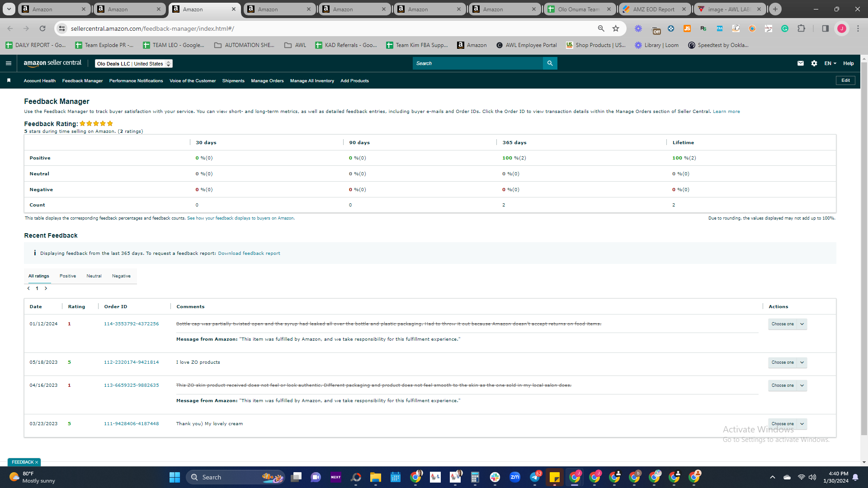Screen dimensions: 868x488
Task: Open Slack from the taskbar
Action: 495,477
